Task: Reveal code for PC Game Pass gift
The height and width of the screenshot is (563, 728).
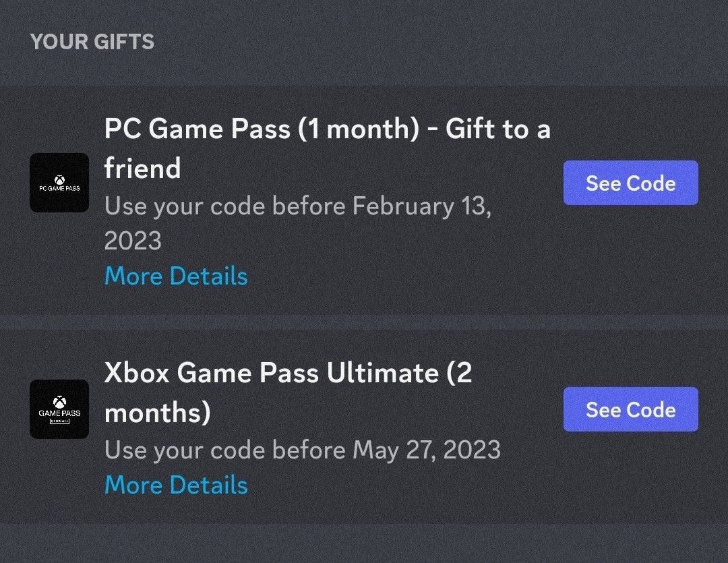Action: click(x=630, y=183)
